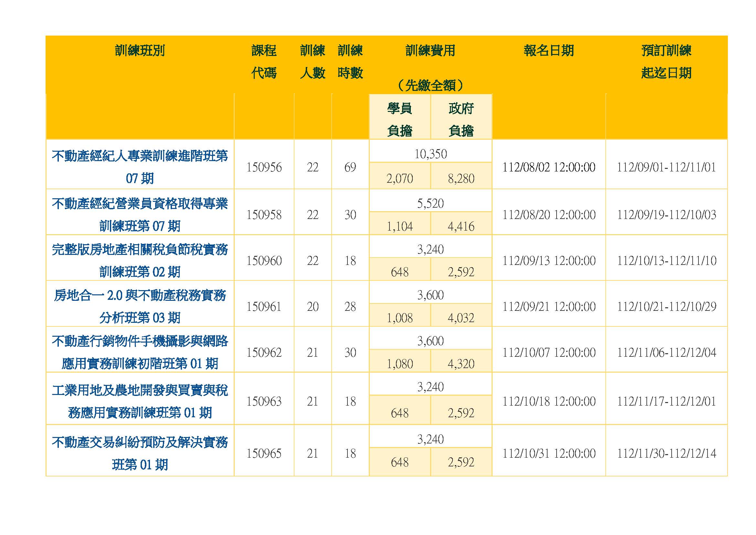Click the 報名日期 column header

coord(548,50)
